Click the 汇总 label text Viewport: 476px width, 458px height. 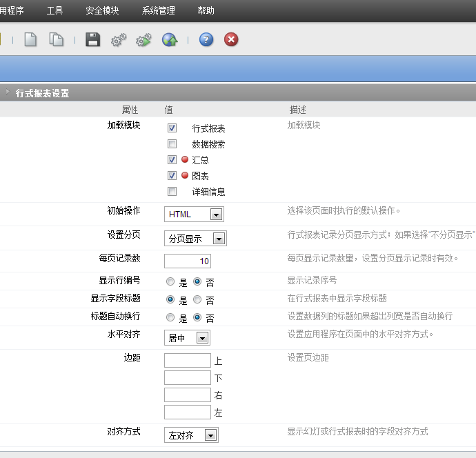(x=200, y=160)
